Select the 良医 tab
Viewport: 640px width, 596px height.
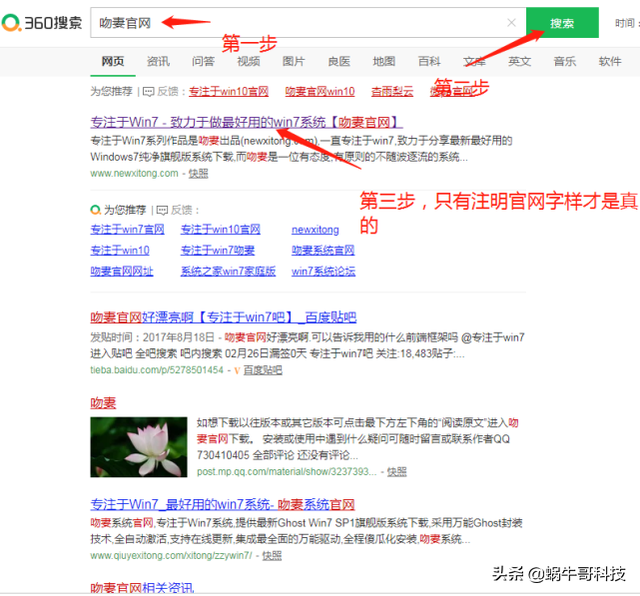[x=339, y=61]
